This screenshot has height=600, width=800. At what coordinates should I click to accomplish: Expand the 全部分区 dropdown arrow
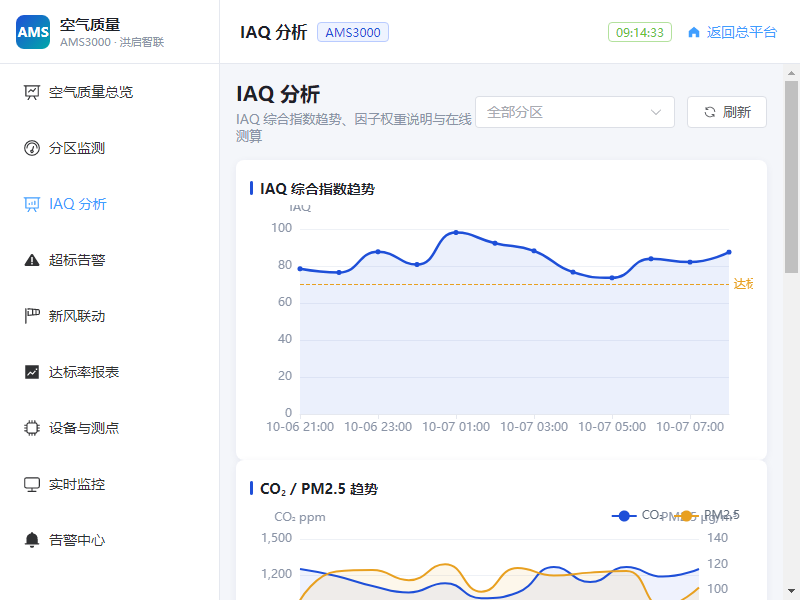point(656,112)
